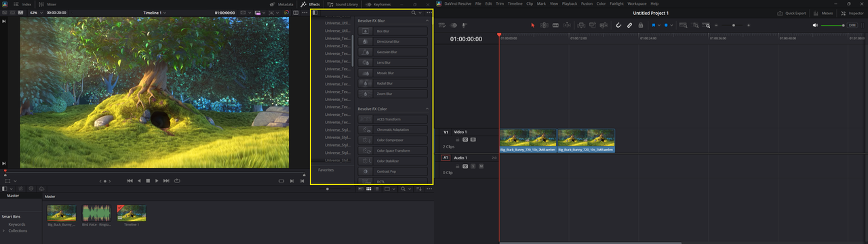868x244 pixels.
Task: Click the Insert Clip toolbar icon
Action: click(580, 25)
